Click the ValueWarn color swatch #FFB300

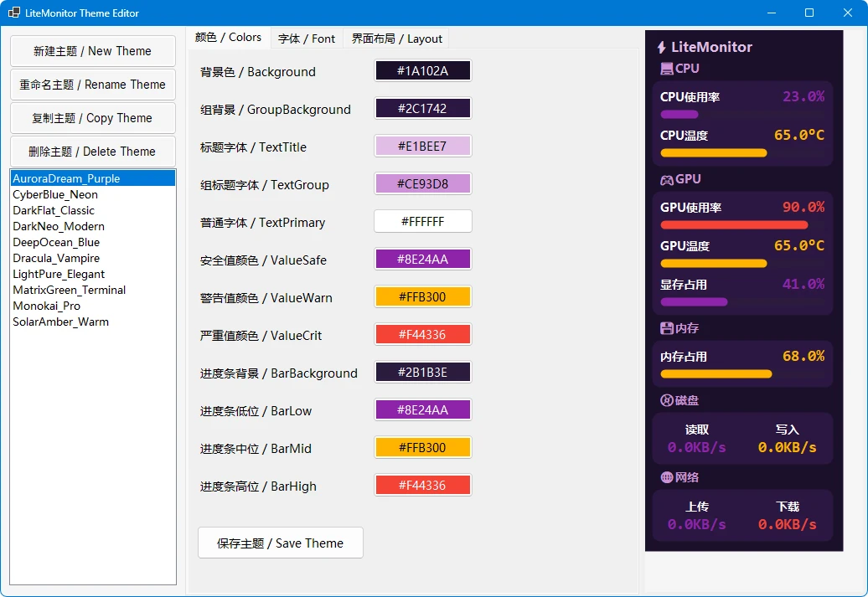point(422,296)
